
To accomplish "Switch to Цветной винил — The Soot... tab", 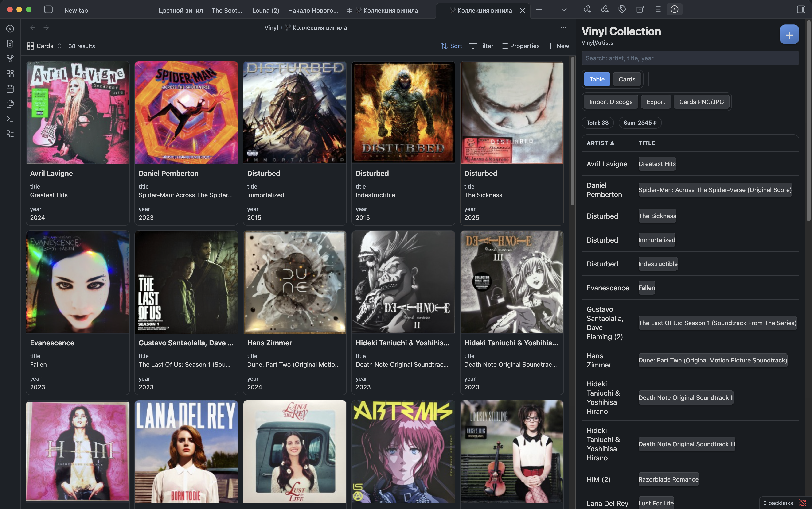I will (x=200, y=10).
